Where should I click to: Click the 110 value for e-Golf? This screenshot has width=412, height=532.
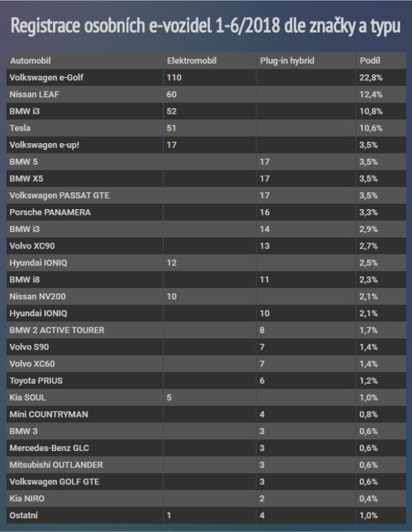click(x=174, y=77)
